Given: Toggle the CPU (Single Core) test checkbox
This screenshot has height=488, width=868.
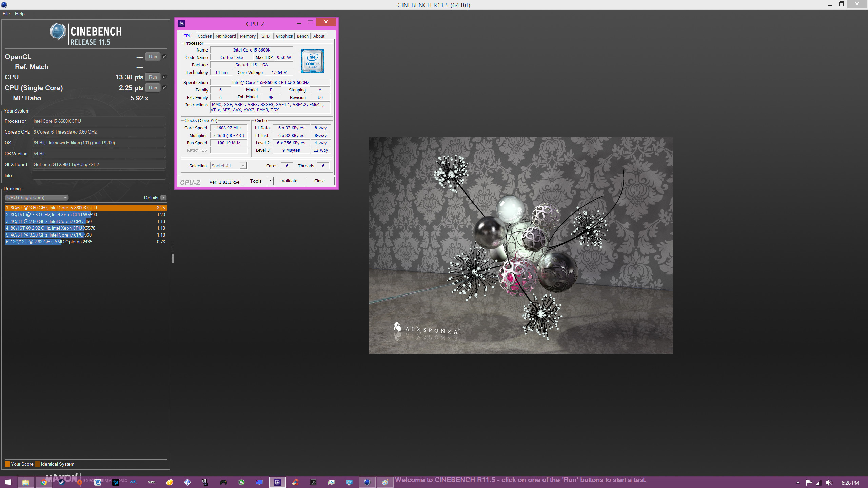Looking at the screenshot, I should 165,88.
